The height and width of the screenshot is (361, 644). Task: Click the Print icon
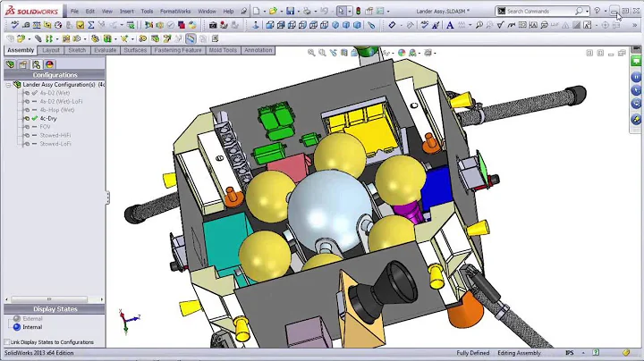click(307, 11)
